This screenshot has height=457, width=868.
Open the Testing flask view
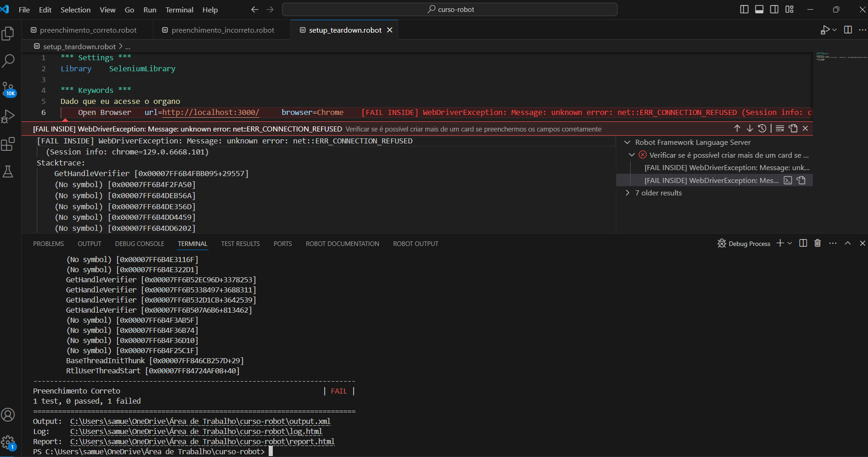tap(8, 171)
